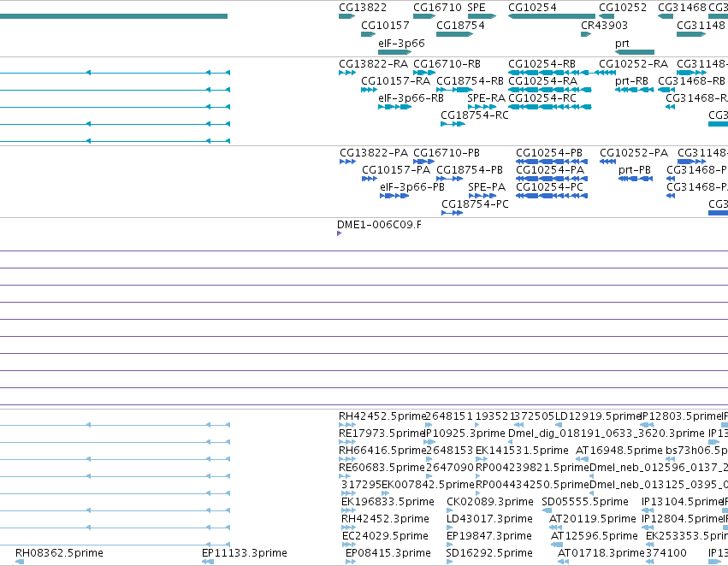This screenshot has height=566, width=728.
Task: Click the AT20119.5prime EST label
Action: [x=593, y=519]
